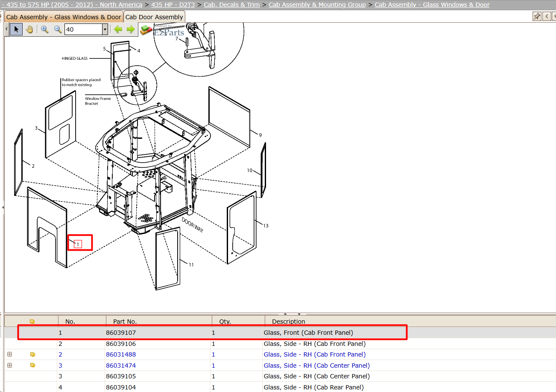Click callout number 5 in the diagram
The width and height of the screenshot is (556, 392).
pyautogui.click(x=104, y=49)
